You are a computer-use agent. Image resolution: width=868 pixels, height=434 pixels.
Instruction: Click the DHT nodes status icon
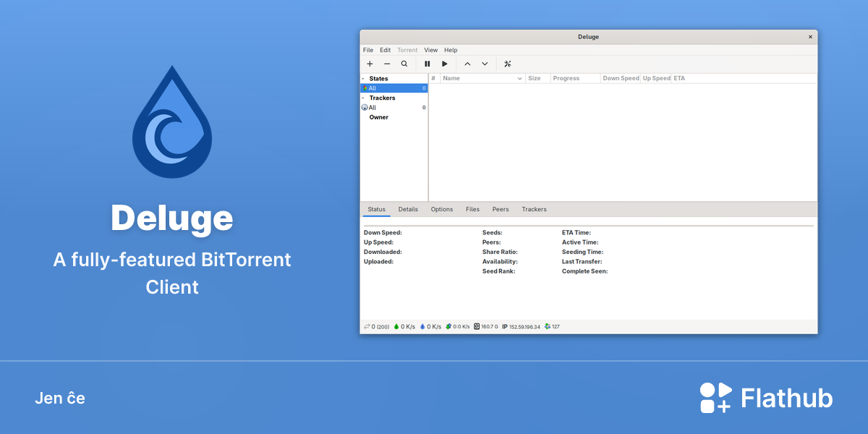pyautogui.click(x=548, y=327)
